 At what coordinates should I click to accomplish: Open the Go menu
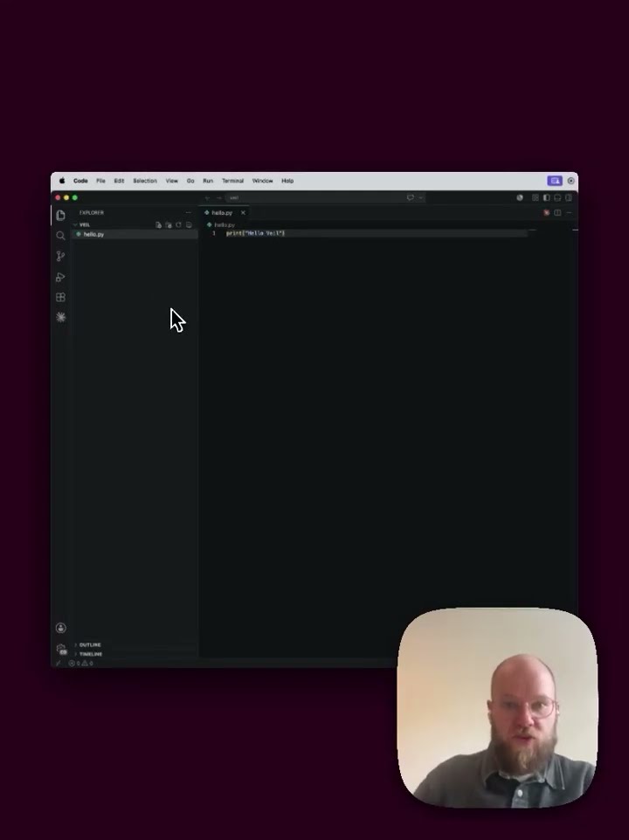[x=190, y=181]
